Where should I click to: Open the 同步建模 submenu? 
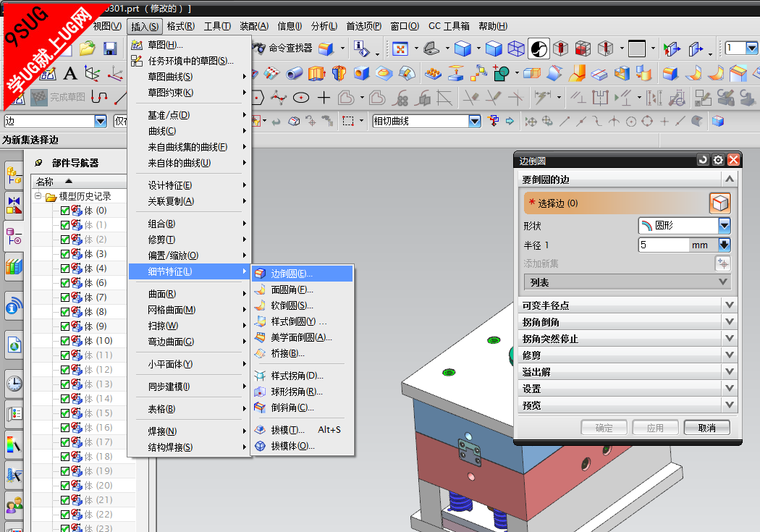pos(190,387)
